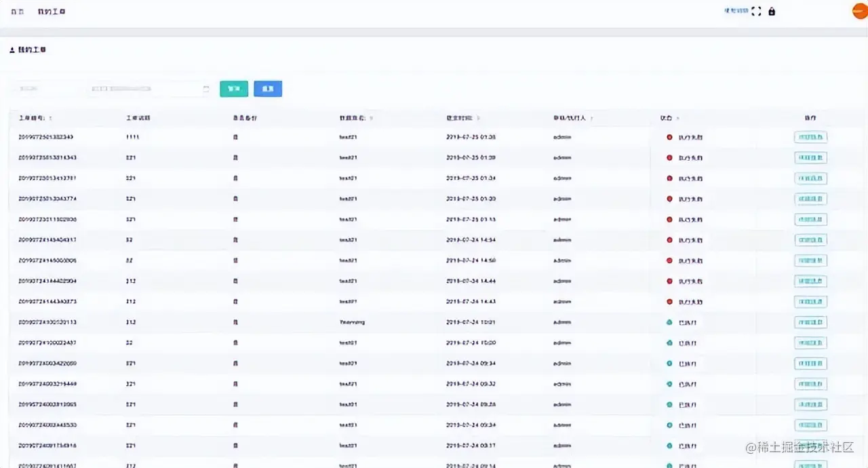Click the blue link text left of the fullscreen icon
868x468 pixels.
736,11
